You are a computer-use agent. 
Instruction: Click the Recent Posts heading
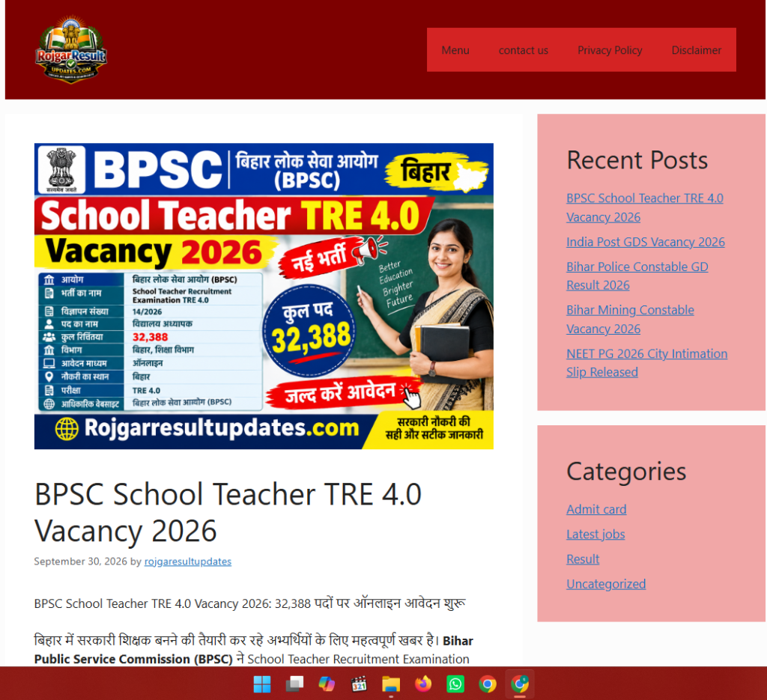click(637, 160)
